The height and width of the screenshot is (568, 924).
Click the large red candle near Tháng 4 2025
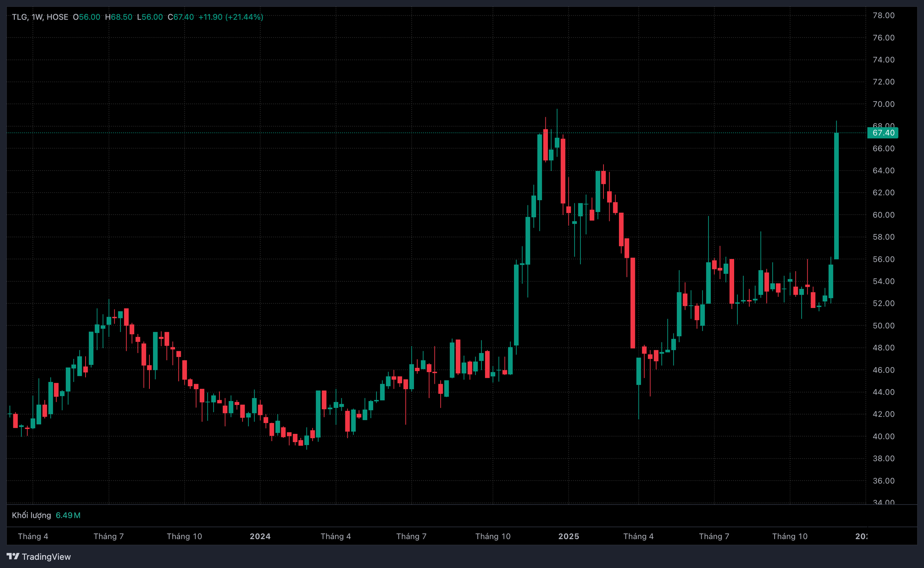(633, 303)
